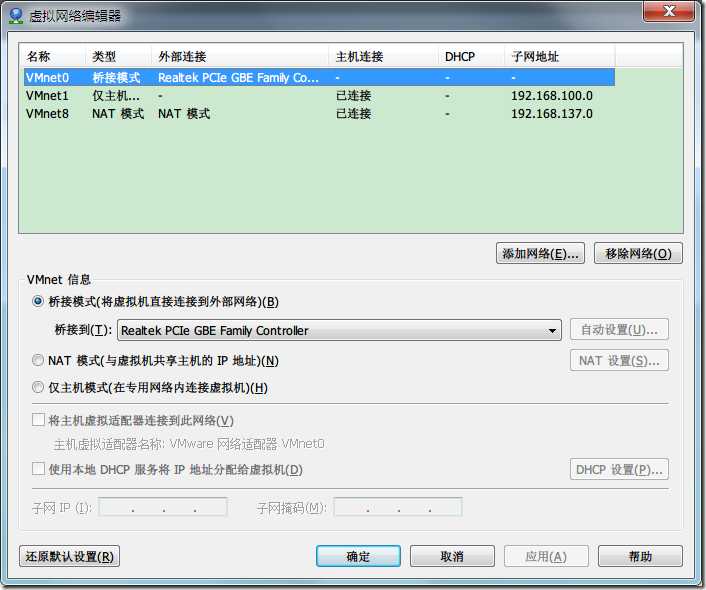Open the 帮助 button
The image size is (706, 590).
(x=640, y=556)
